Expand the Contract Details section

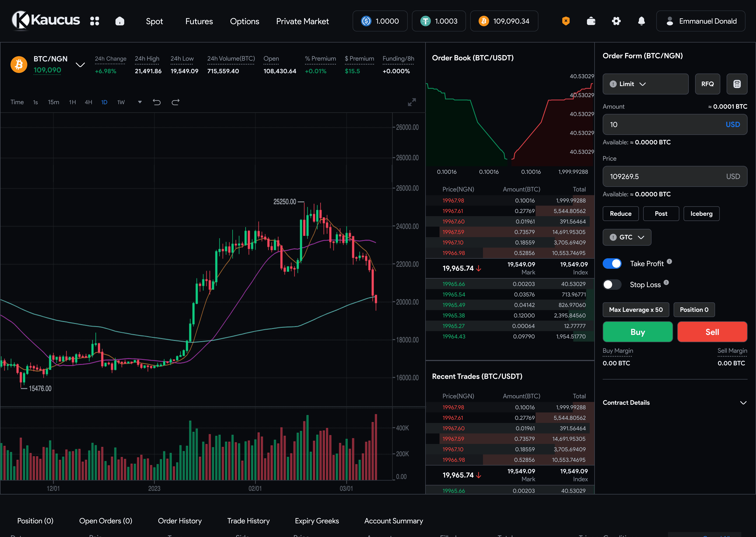pos(743,403)
